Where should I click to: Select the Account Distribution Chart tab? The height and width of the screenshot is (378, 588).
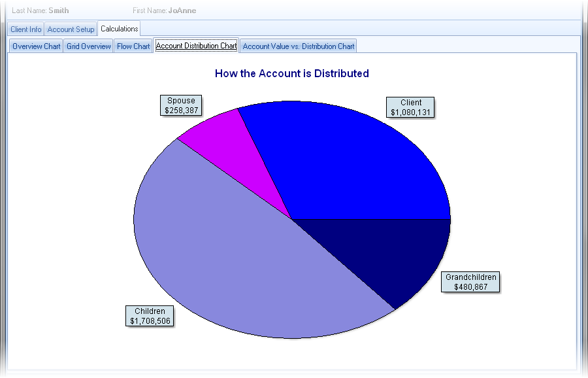tap(196, 46)
